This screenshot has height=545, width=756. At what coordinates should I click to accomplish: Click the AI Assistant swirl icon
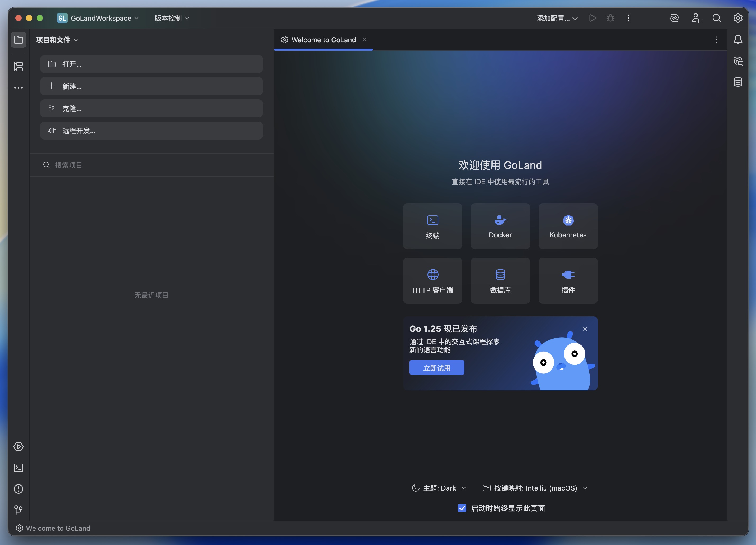(674, 18)
